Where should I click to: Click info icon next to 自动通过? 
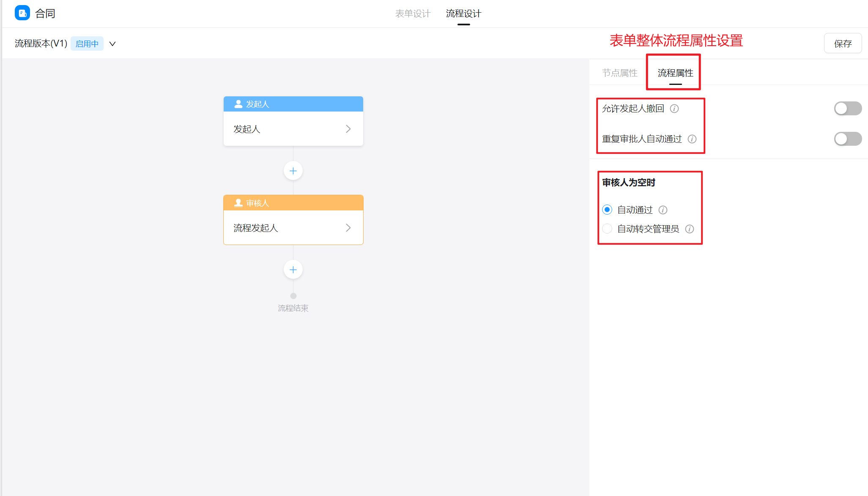tap(663, 210)
